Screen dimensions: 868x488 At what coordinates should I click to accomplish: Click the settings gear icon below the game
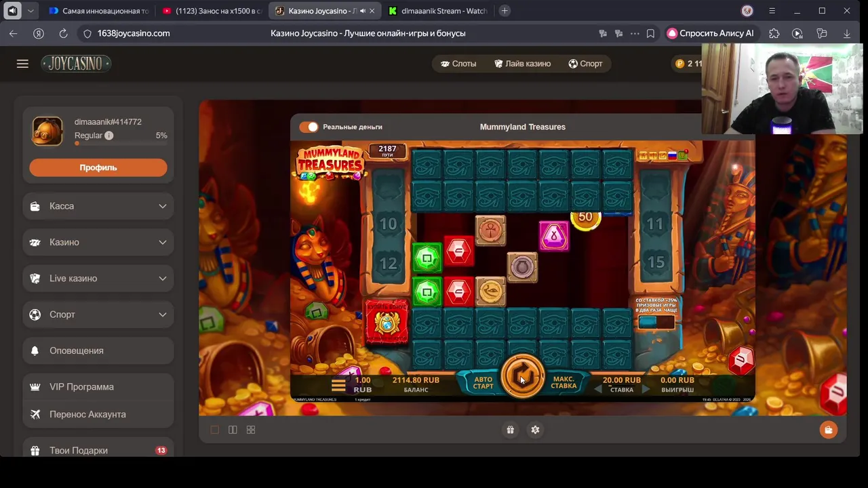pos(535,430)
